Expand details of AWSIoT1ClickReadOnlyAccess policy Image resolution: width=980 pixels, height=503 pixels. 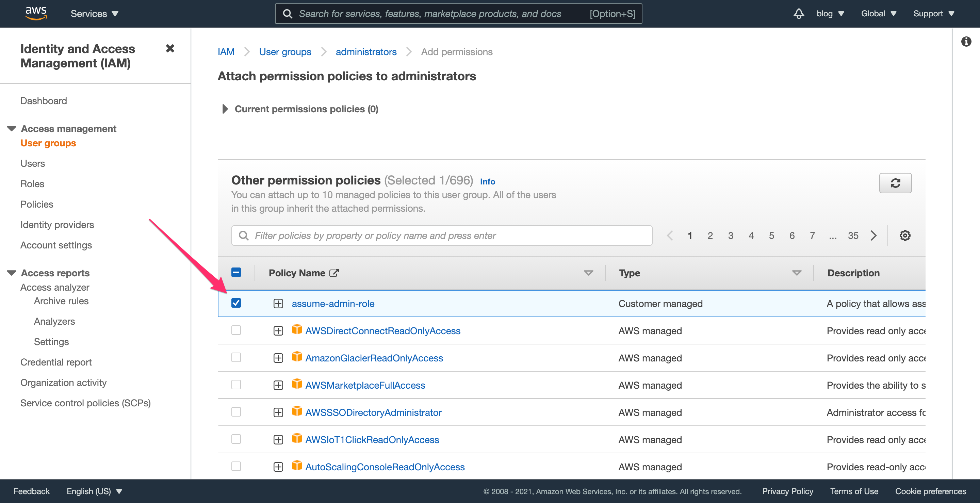(x=278, y=440)
